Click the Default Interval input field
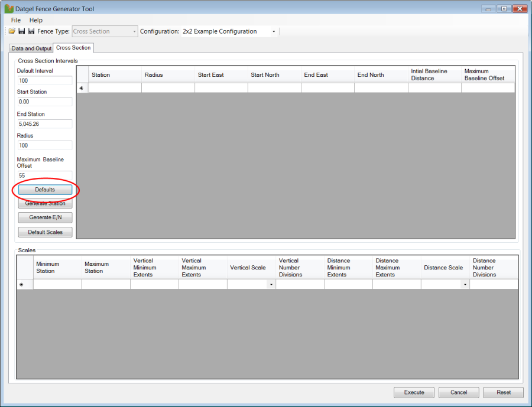The height and width of the screenshot is (407, 532). (x=44, y=80)
